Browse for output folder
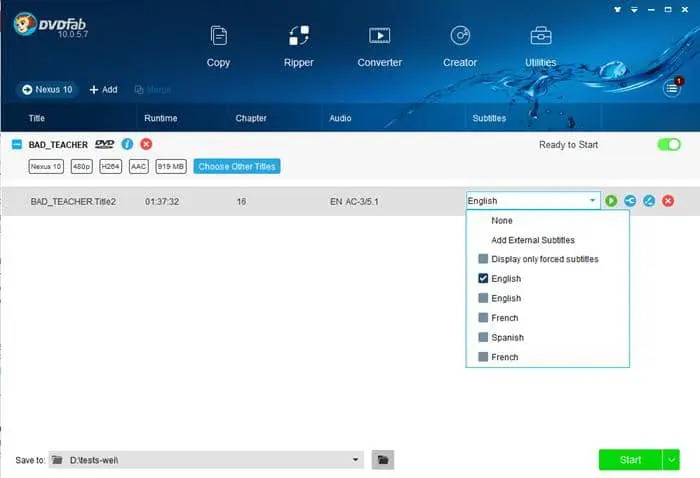 pyautogui.click(x=383, y=460)
